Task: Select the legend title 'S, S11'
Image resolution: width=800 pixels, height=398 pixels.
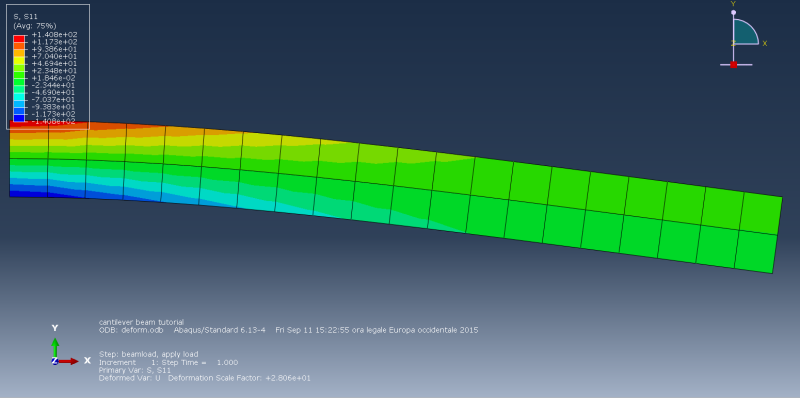Action: tap(26, 17)
